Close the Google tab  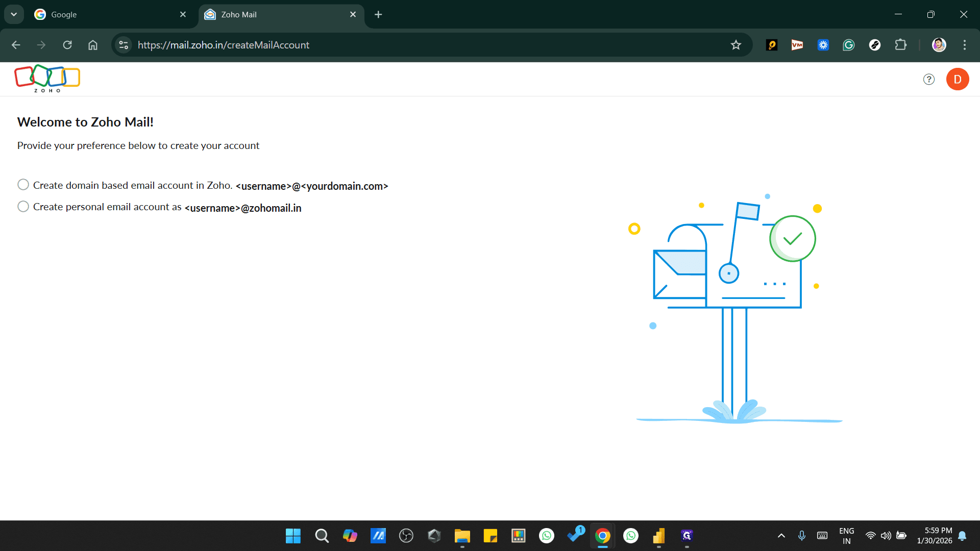pos(183,14)
